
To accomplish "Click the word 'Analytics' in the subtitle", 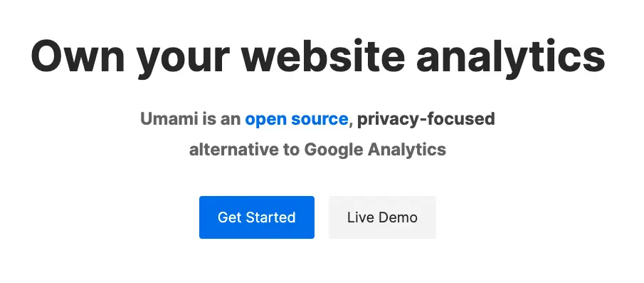I will pos(406,150).
